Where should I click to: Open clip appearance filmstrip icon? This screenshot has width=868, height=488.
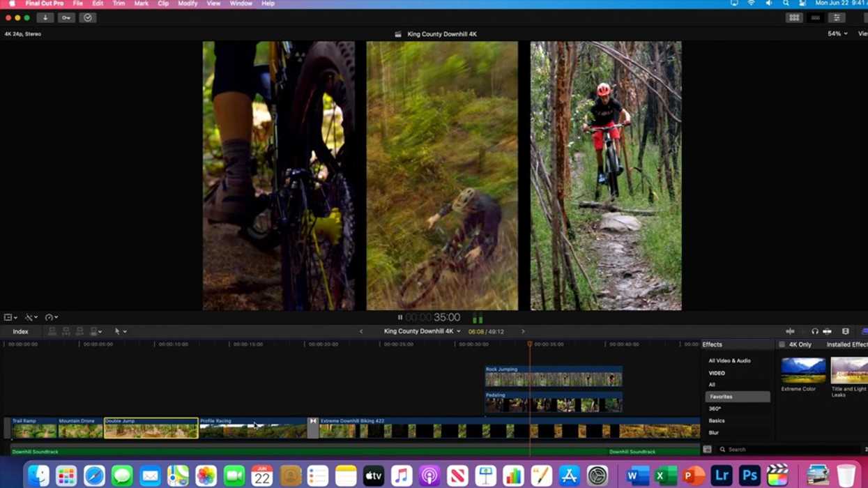point(845,332)
